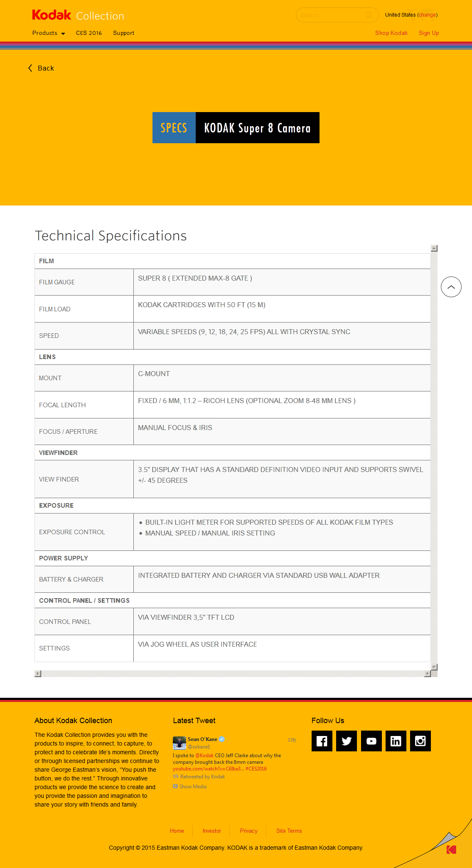The image size is (472, 868).
Task: Click the FILM LOAD row label
Action: pos(55,309)
